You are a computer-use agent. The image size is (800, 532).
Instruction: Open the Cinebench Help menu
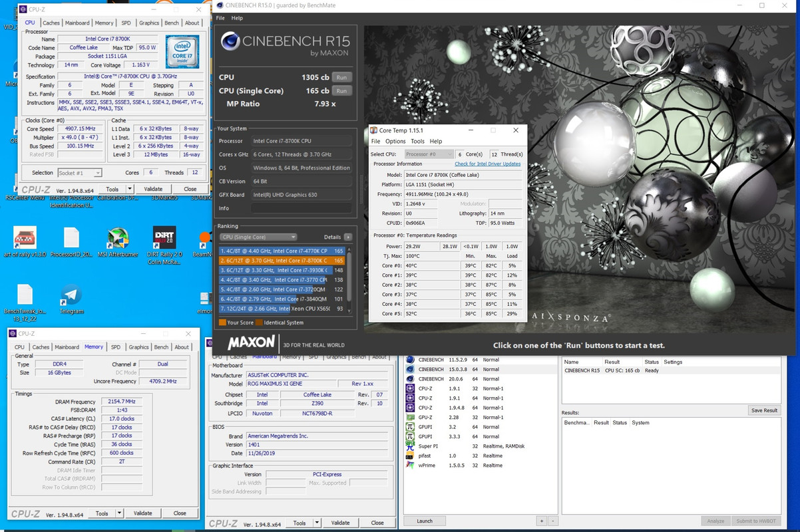coord(237,18)
